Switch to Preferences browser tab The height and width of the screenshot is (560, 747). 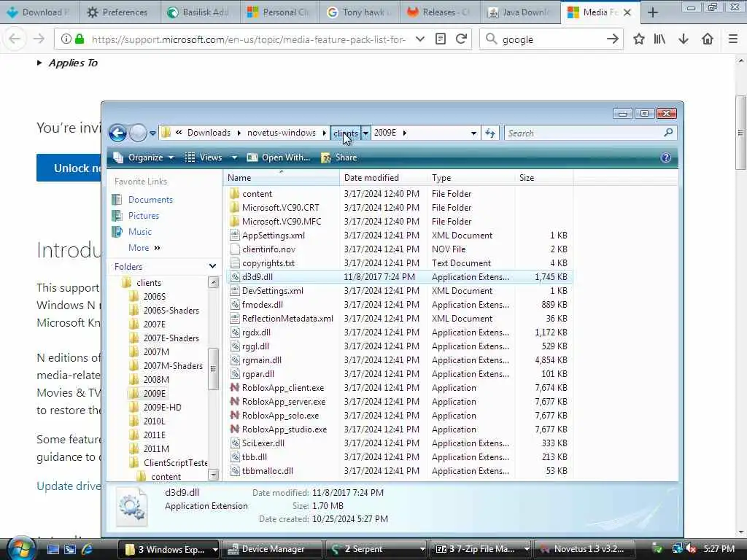(x=119, y=12)
